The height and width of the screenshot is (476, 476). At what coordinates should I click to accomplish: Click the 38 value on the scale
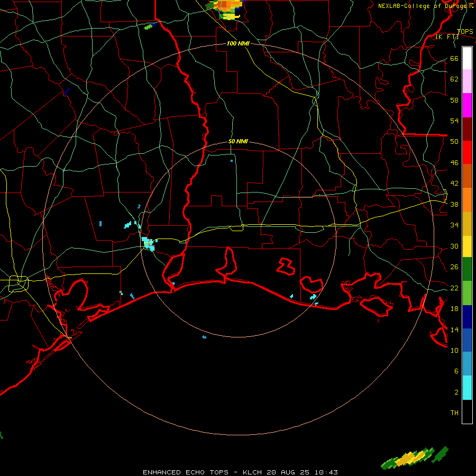click(x=454, y=204)
